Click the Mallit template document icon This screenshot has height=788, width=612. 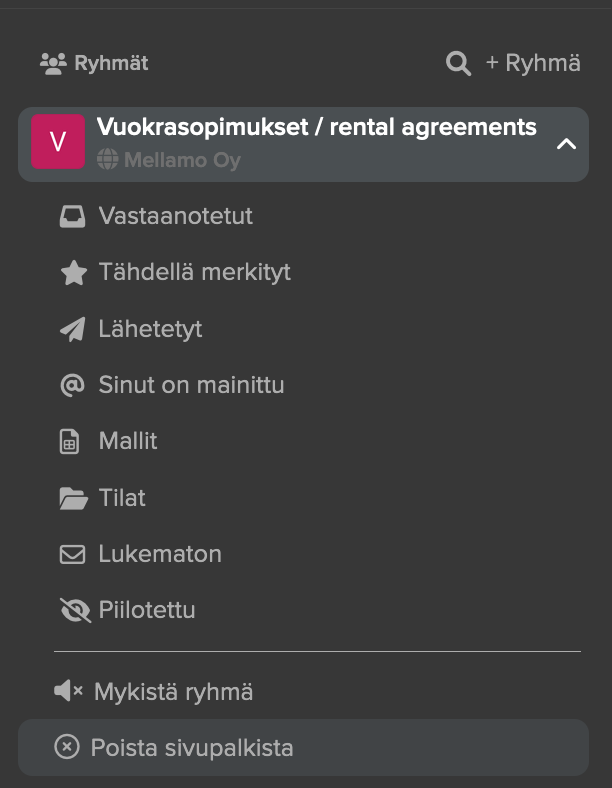pos(70,442)
